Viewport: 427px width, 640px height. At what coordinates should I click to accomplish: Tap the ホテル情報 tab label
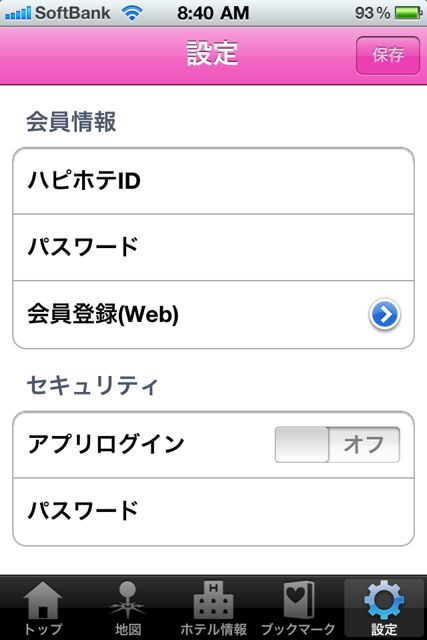(x=213, y=629)
